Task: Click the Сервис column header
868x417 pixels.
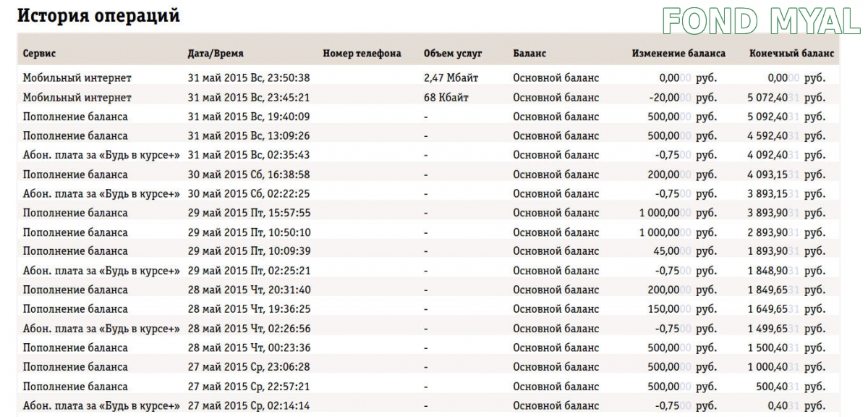Action: (39, 54)
